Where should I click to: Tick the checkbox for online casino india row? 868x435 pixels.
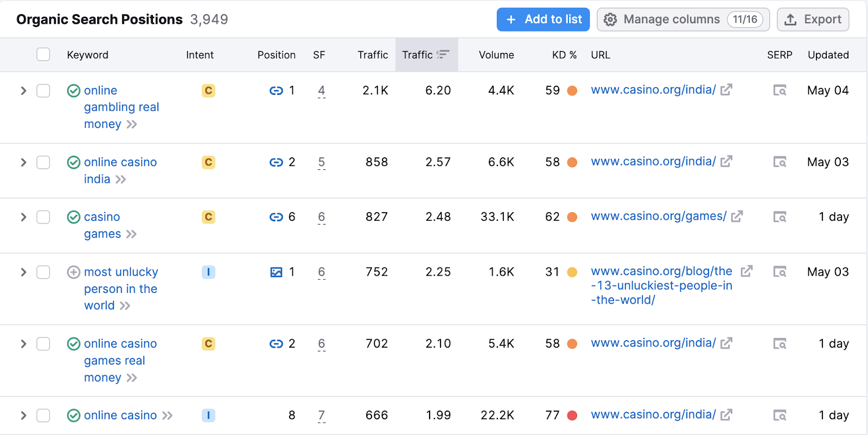[43, 162]
